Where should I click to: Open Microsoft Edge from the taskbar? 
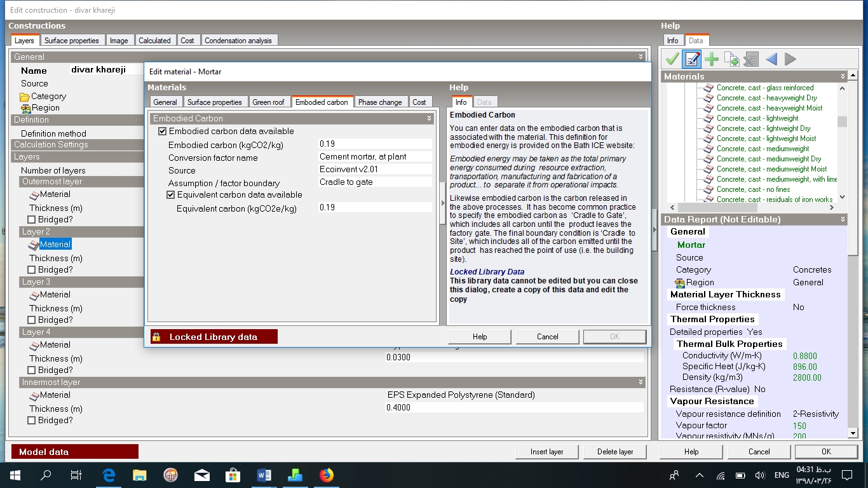pyautogui.click(x=109, y=475)
